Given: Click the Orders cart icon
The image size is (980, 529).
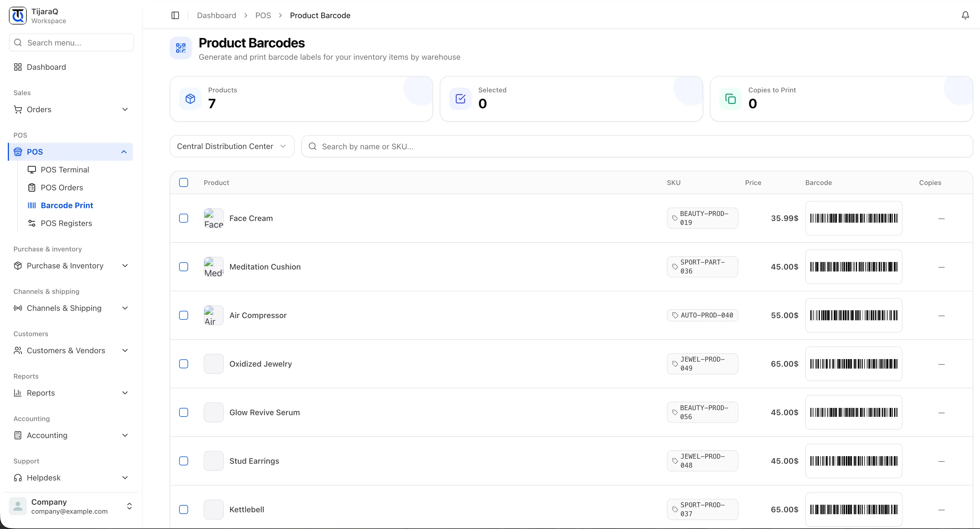Looking at the screenshot, I should tap(18, 110).
